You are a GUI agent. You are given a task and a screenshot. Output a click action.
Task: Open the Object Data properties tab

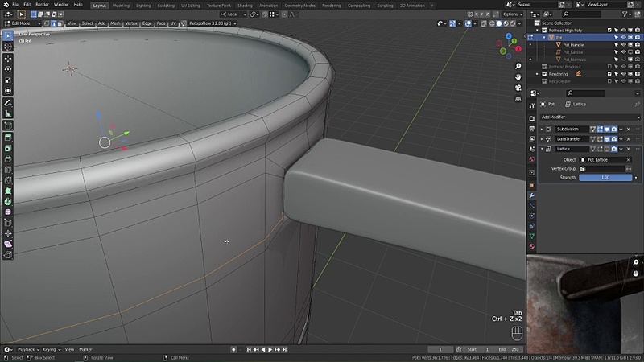tap(532, 236)
